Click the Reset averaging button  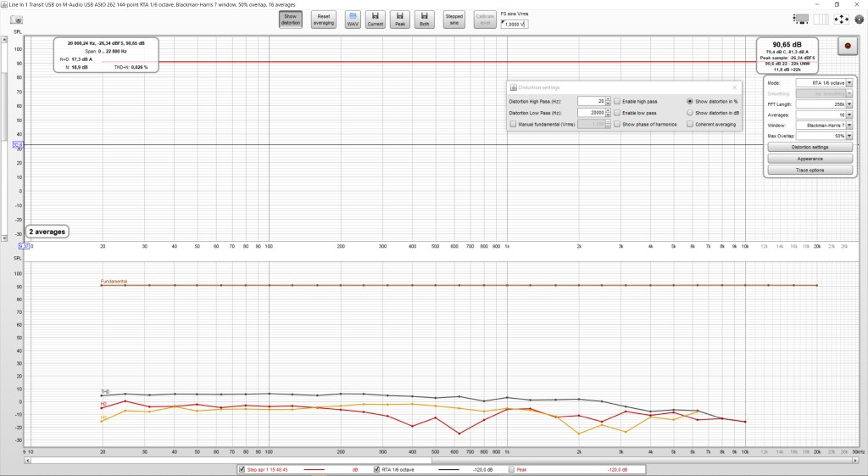pyautogui.click(x=323, y=20)
